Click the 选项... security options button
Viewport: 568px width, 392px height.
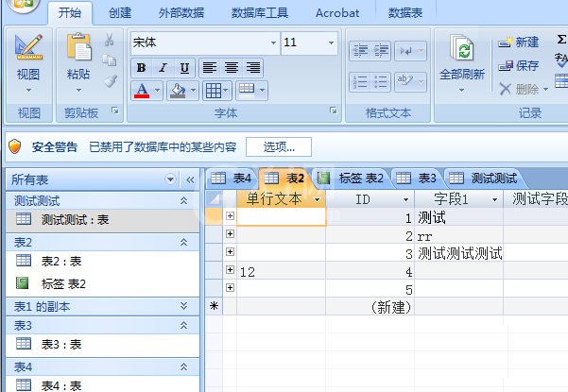(279, 147)
